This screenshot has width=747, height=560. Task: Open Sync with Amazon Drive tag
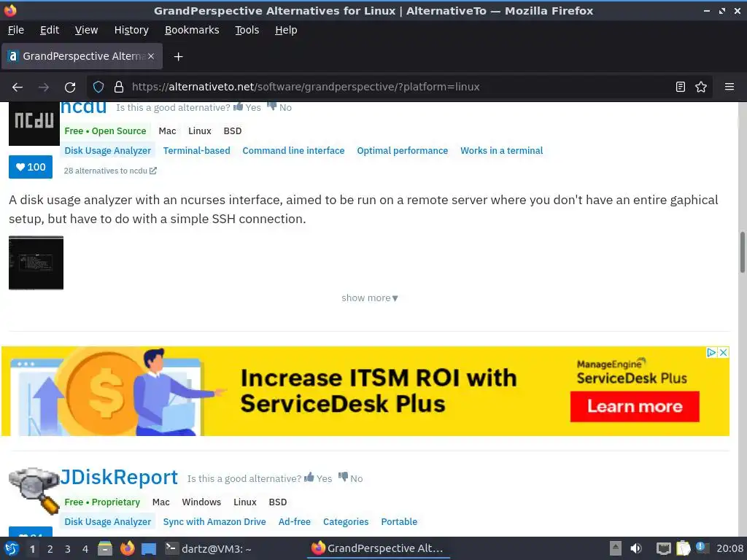[214, 521]
